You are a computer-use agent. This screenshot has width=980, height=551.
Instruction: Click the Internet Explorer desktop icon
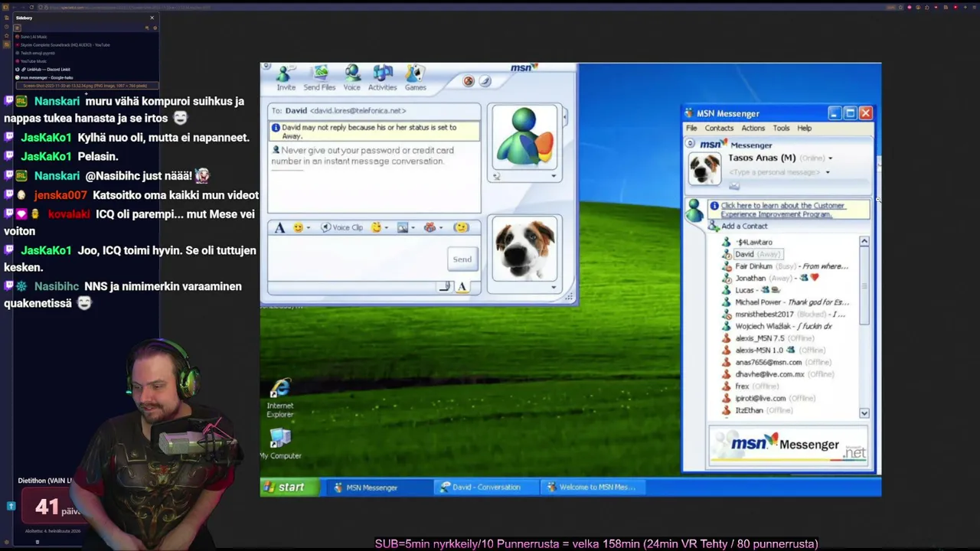(x=280, y=398)
